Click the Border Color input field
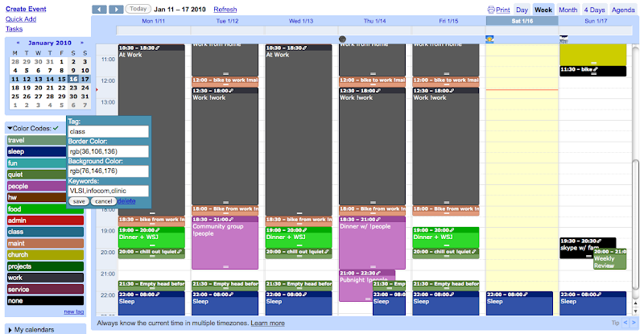 (x=109, y=151)
